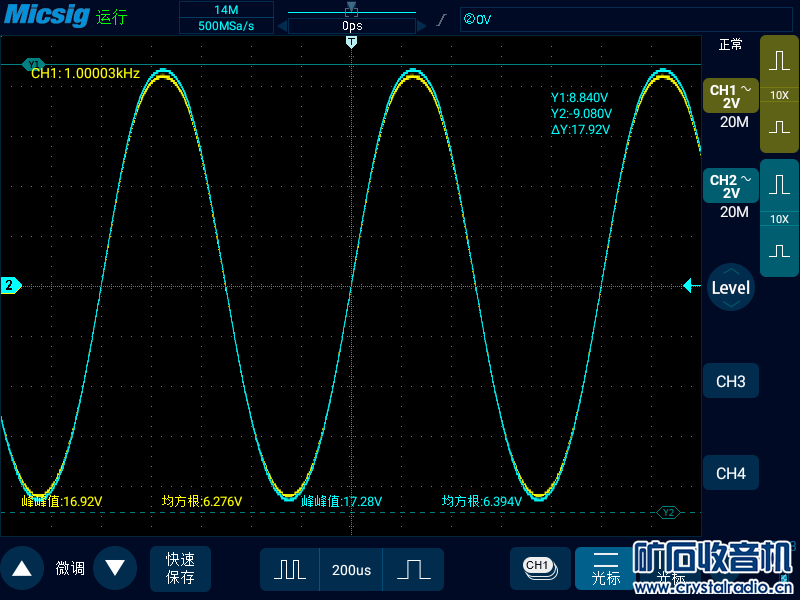
Task: Tap the normal (正常) trigger mode label
Action: point(731,45)
